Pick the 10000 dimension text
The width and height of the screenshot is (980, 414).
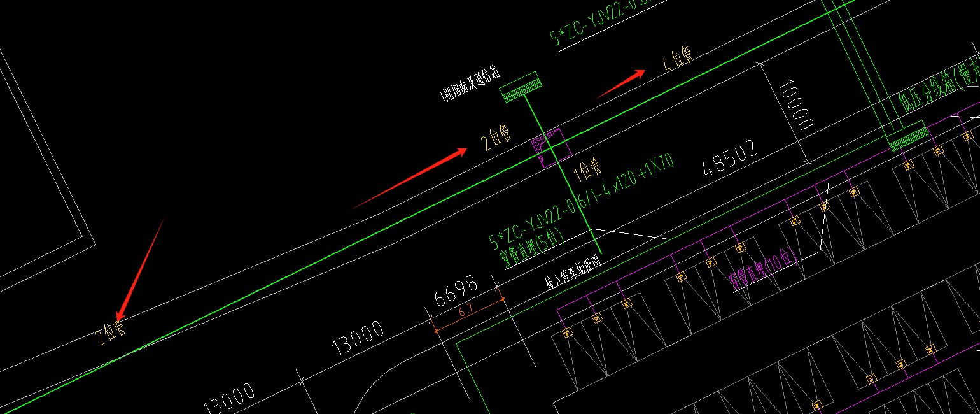click(795, 105)
